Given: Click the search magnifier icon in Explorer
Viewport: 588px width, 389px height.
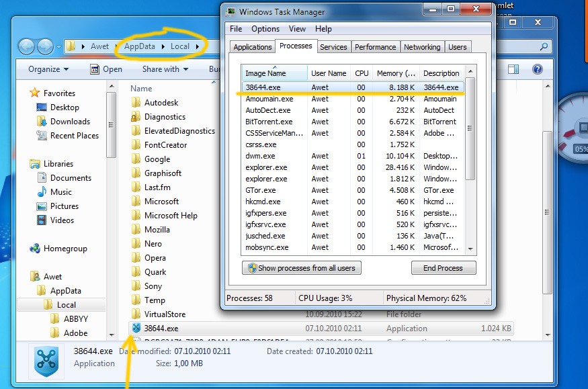Looking at the screenshot, I should tap(544, 46).
